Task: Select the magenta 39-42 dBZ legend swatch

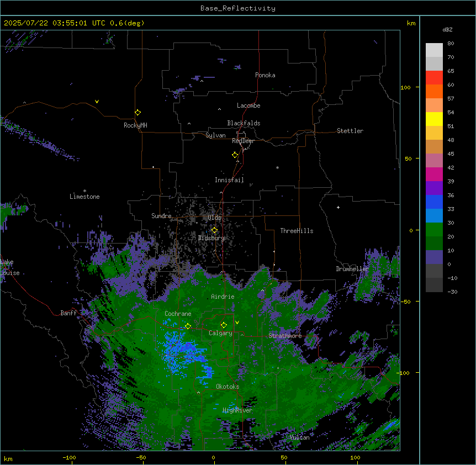Action: click(x=434, y=175)
